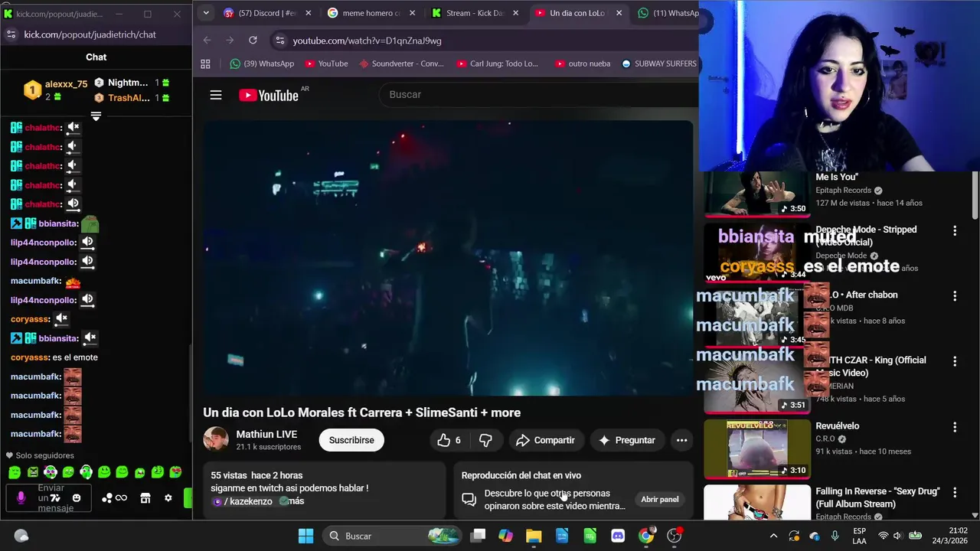Open chat settings gear icon
Screen dimensions: 980x551
[168, 498]
